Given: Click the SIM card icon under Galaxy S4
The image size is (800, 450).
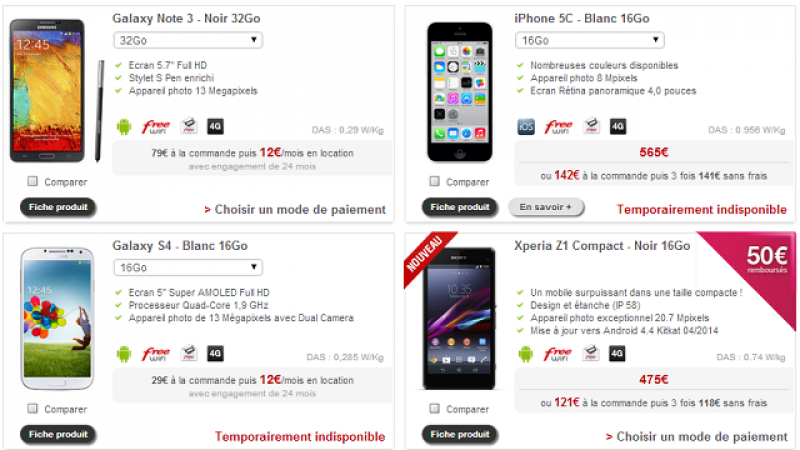Looking at the screenshot, I should [189, 353].
